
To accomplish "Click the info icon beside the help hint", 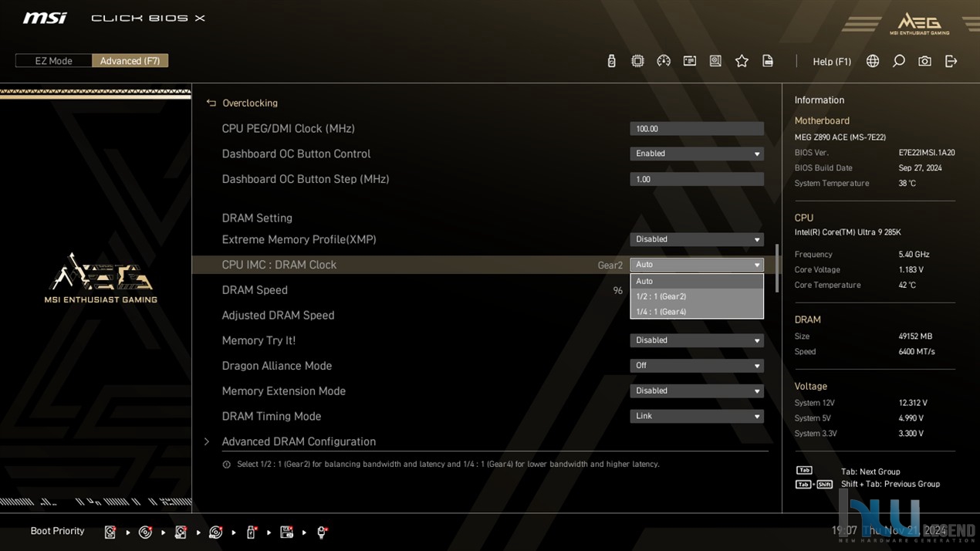I will (226, 465).
